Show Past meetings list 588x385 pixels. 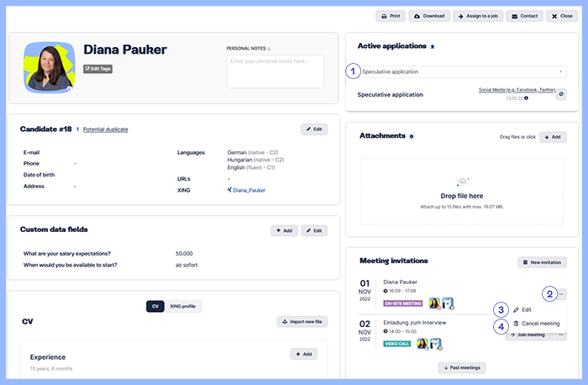461,367
